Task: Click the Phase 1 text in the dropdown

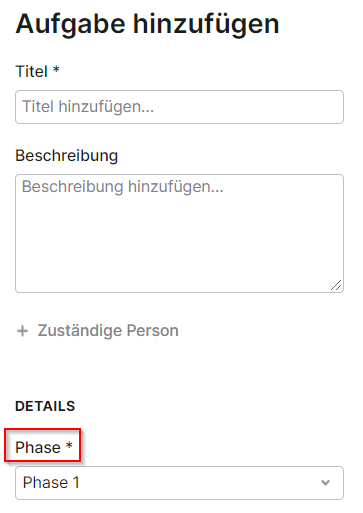Action: pyautogui.click(x=51, y=483)
